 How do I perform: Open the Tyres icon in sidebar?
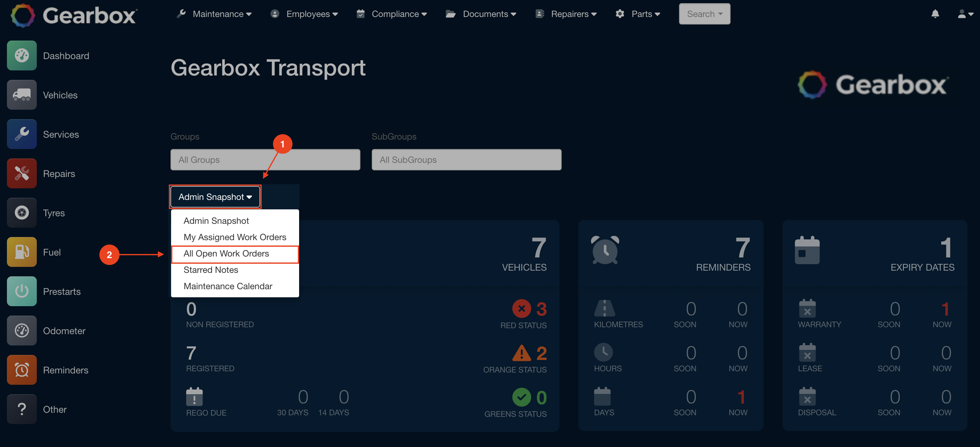[22, 212]
